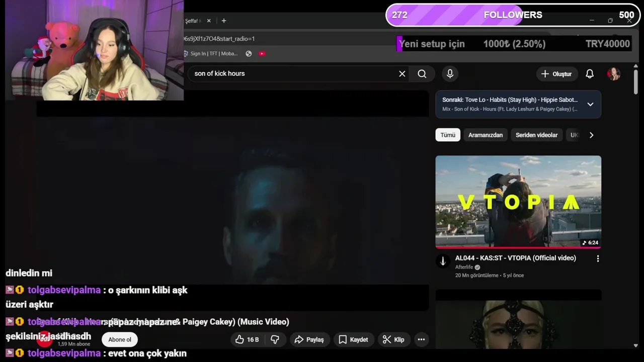Start voice search with the microphone
This screenshot has width=644, height=362.
pyautogui.click(x=450, y=74)
